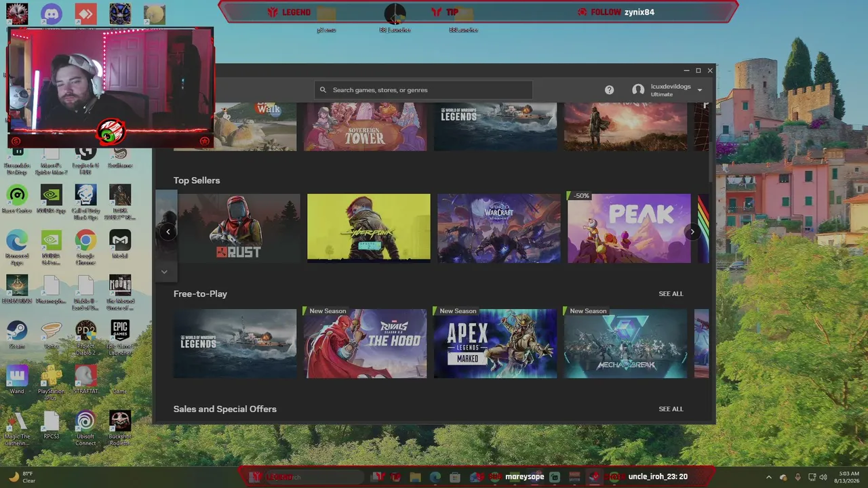Image resolution: width=868 pixels, height=488 pixels.
Task: Open Rivals The Hood game tile
Action: coord(365,344)
